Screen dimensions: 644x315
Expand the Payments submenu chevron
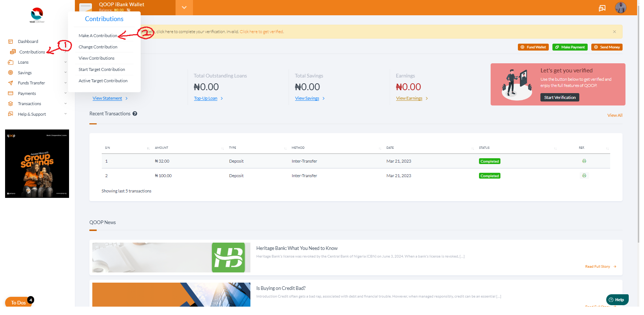pos(65,93)
